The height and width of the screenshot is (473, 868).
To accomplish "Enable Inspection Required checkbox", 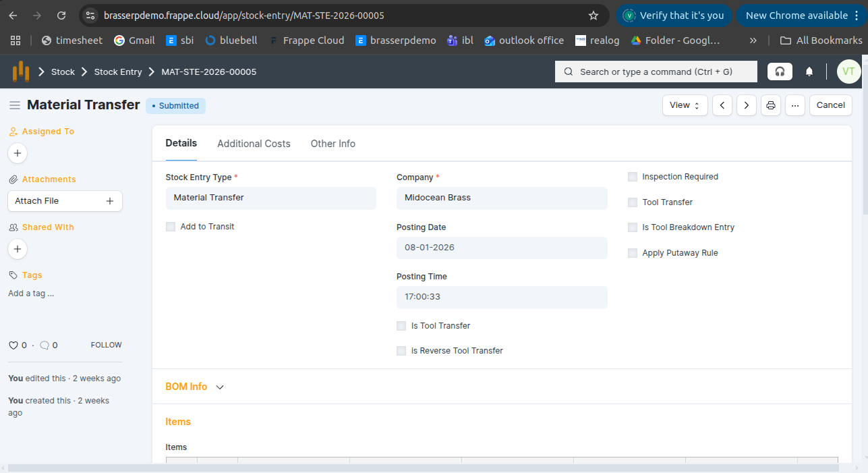I will [x=633, y=177].
